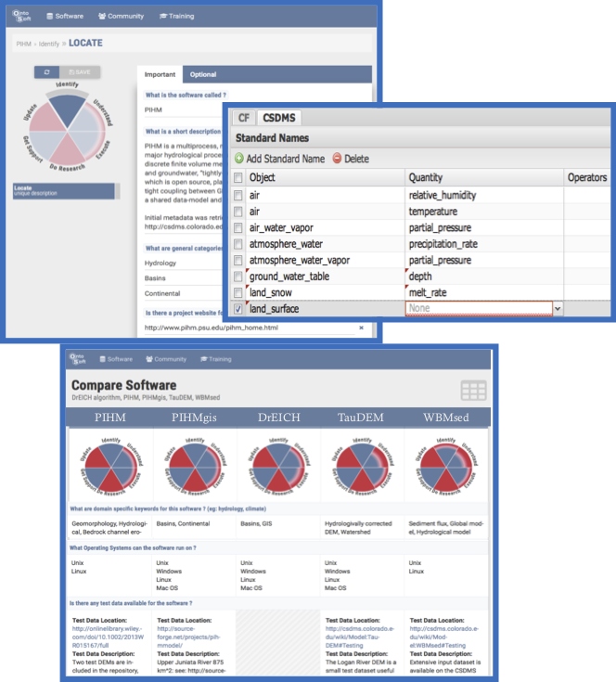
Task: Select the Locate unique description item
Action: pyautogui.click(x=64, y=191)
